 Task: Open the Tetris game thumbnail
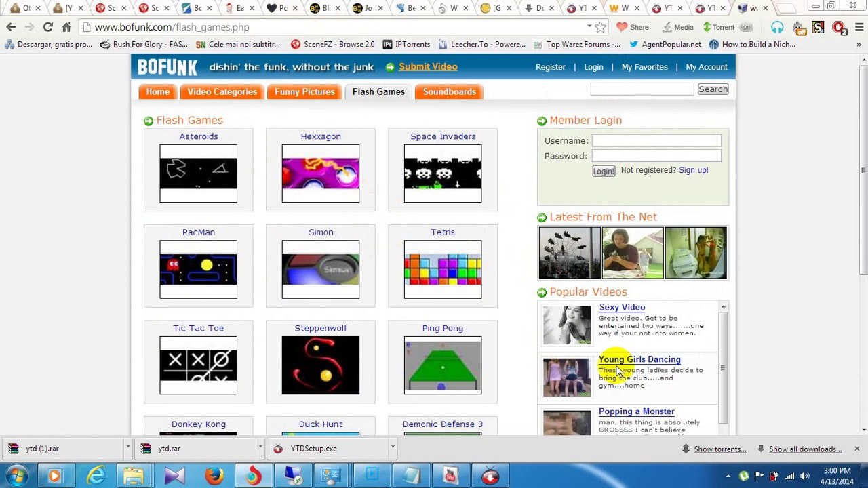(x=442, y=269)
